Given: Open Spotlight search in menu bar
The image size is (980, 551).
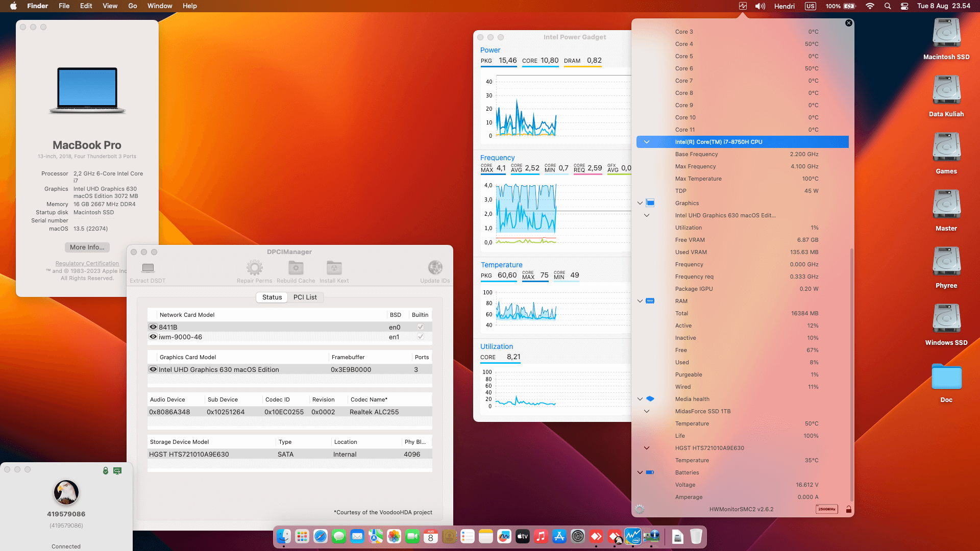Looking at the screenshot, I should [888, 6].
